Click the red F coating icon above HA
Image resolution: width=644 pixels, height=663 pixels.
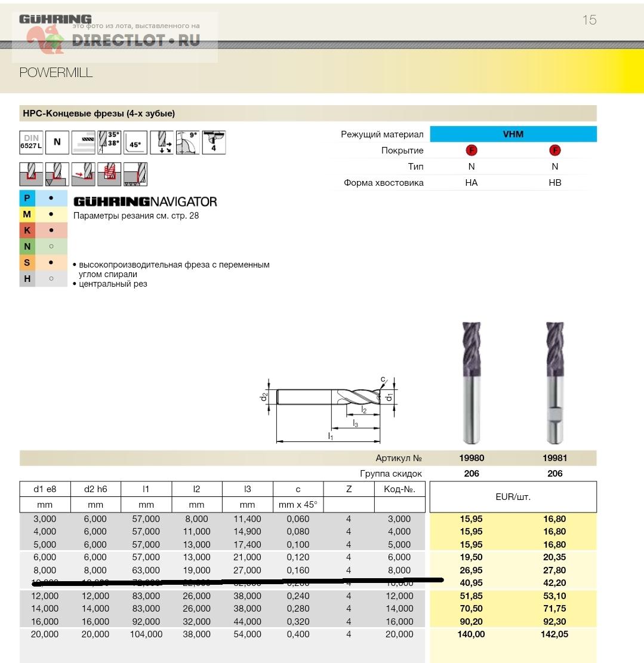(472, 151)
